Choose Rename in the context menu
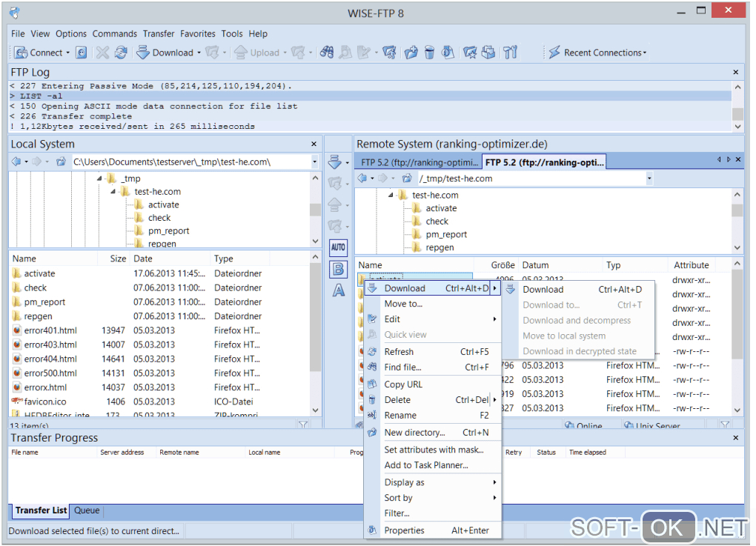 (x=433, y=416)
